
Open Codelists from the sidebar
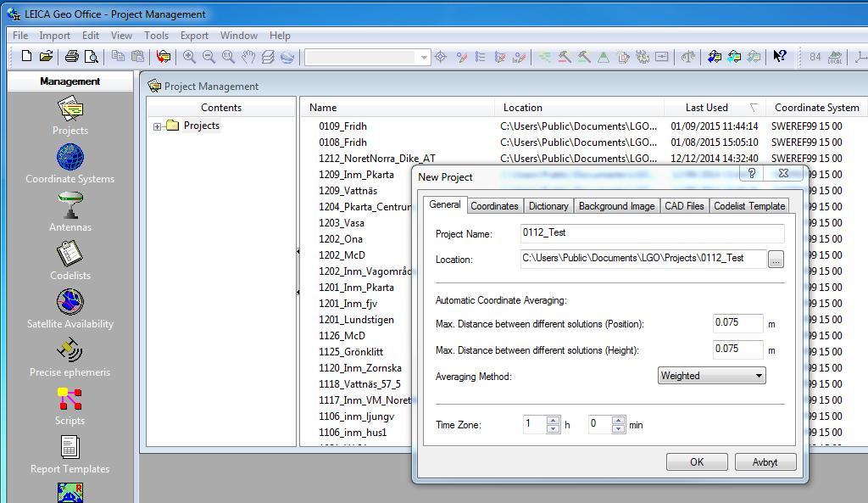point(70,260)
